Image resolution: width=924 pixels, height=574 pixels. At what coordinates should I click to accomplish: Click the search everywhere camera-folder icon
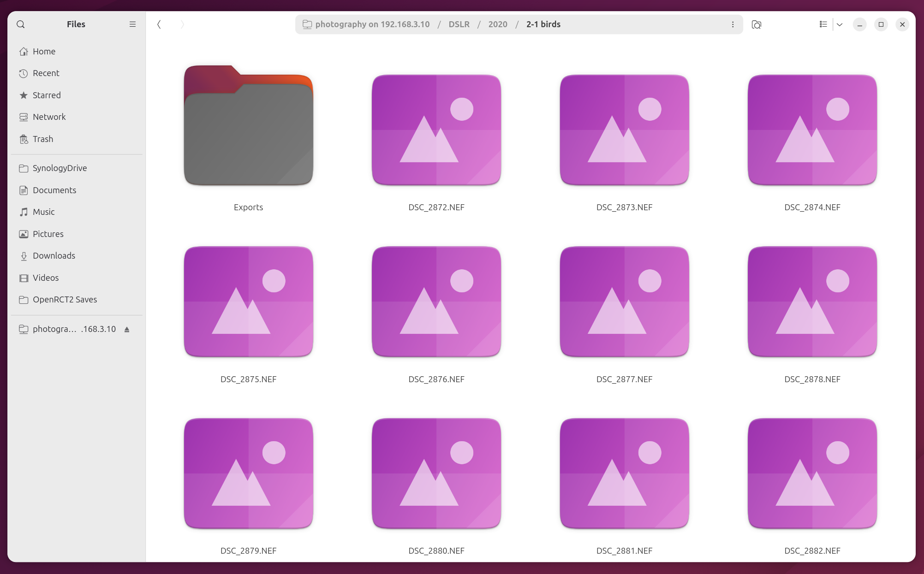pyautogui.click(x=756, y=24)
